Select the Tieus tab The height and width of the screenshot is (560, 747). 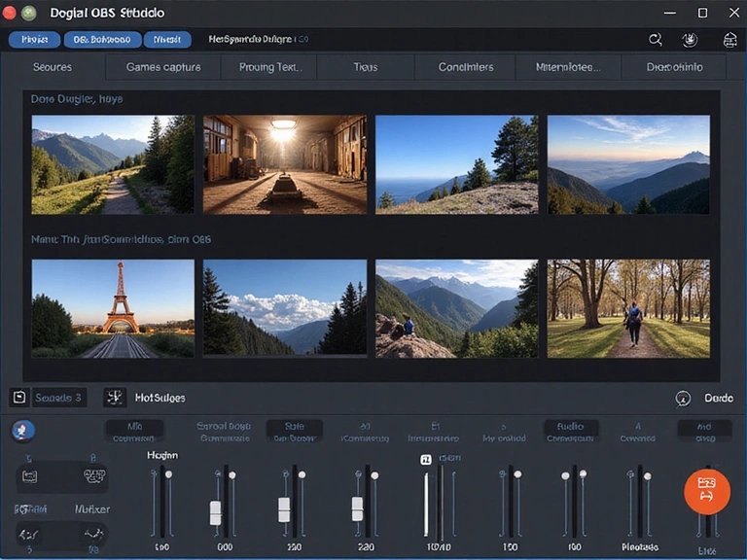366,67
